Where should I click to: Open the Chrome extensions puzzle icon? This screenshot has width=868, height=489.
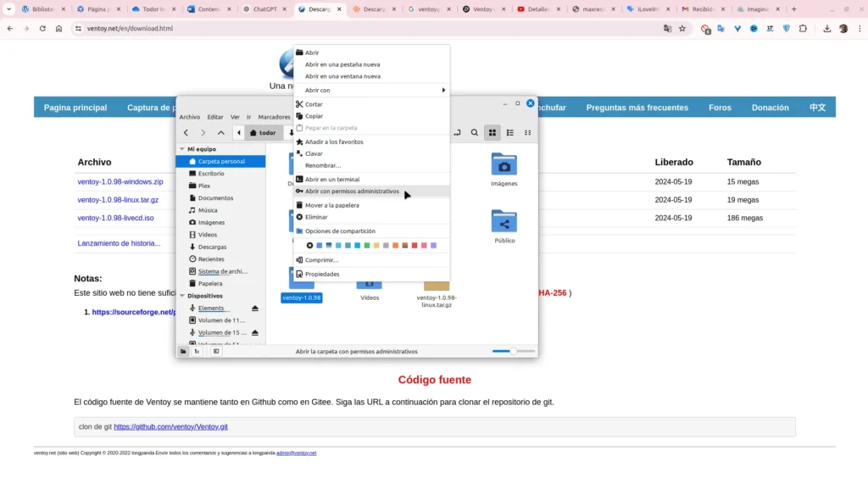(803, 28)
